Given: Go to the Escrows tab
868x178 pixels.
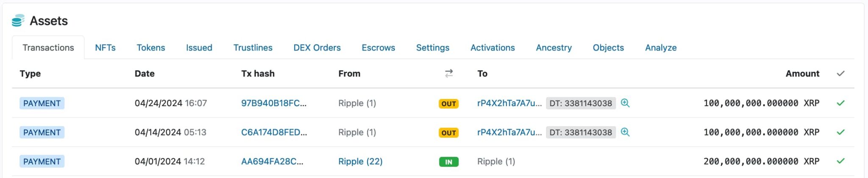Looking at the screenshot, I should tap(378, 48).
